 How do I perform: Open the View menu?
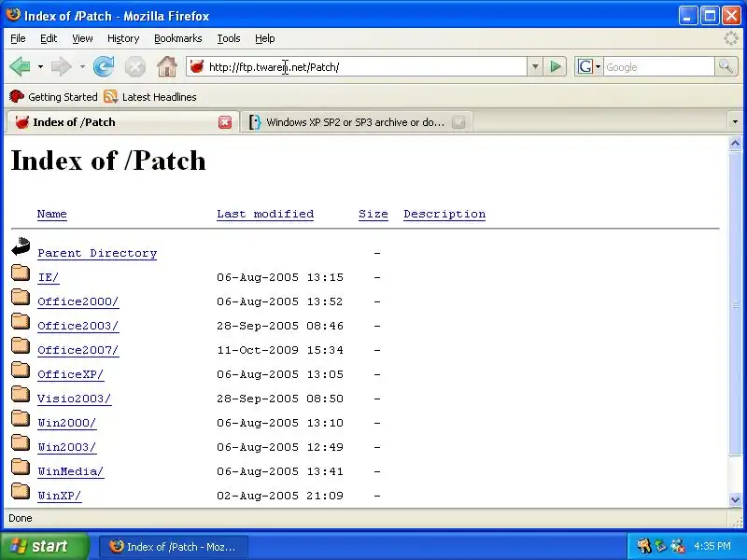(82, 38)
